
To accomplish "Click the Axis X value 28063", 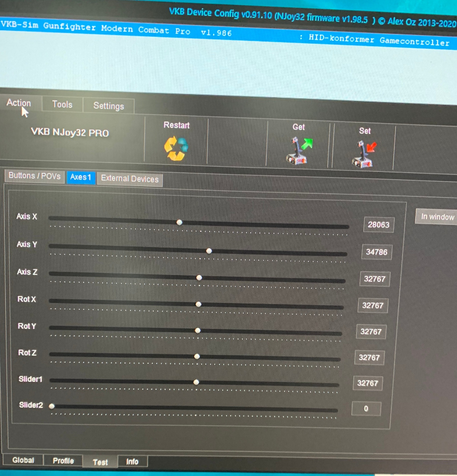I will point(379,225).
